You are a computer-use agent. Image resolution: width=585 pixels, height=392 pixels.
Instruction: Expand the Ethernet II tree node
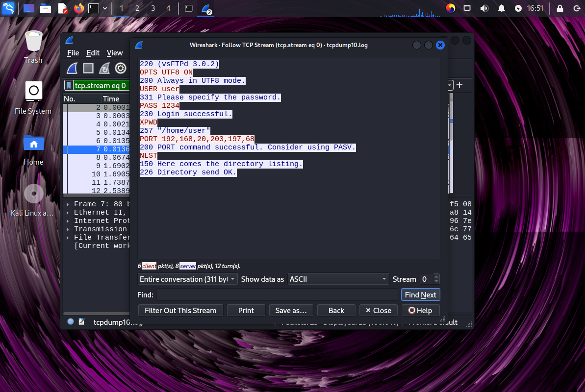tap(68, 213)
